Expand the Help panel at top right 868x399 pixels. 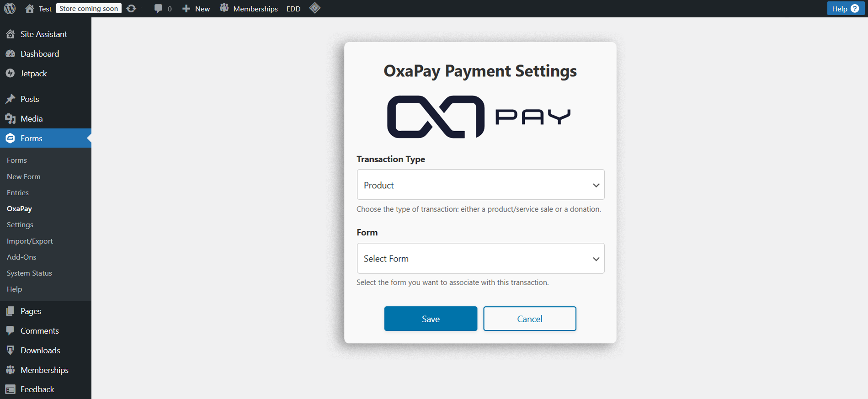coord(845,9)
